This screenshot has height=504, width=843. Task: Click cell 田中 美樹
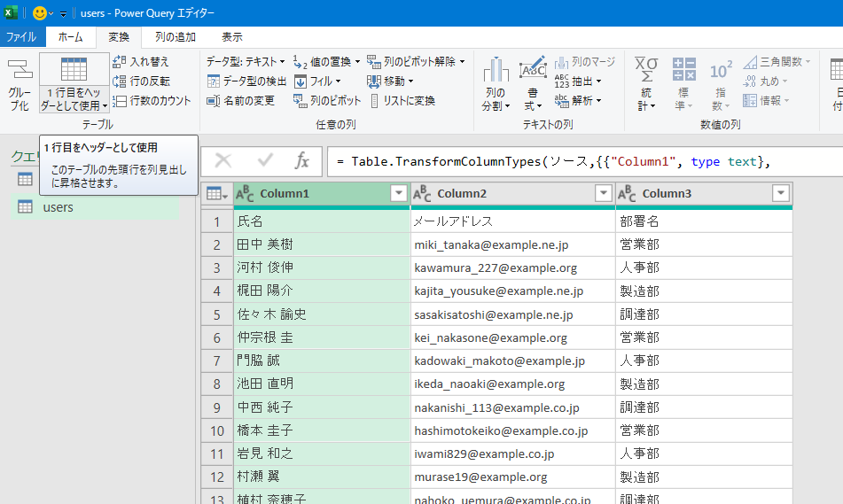tap(322, 245)
